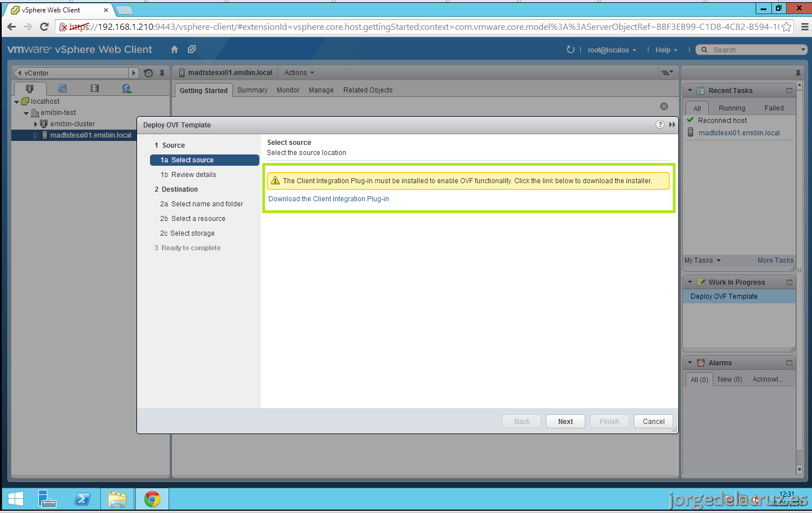Open Windows PowerShell from the taskbar
Viewport: 812px width, 513px height.
click(82, 499)
